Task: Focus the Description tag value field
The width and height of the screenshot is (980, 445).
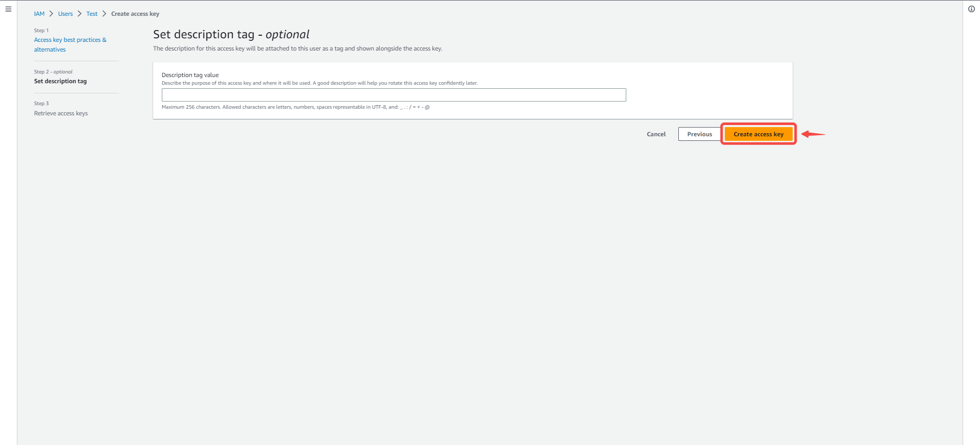Action: [x=394, y=95]
